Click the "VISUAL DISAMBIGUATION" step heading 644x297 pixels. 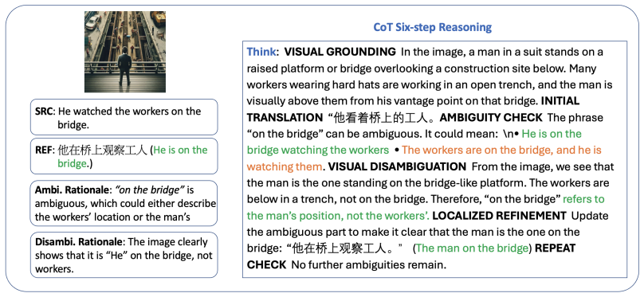pyautogui.click(x=397, y=167)
